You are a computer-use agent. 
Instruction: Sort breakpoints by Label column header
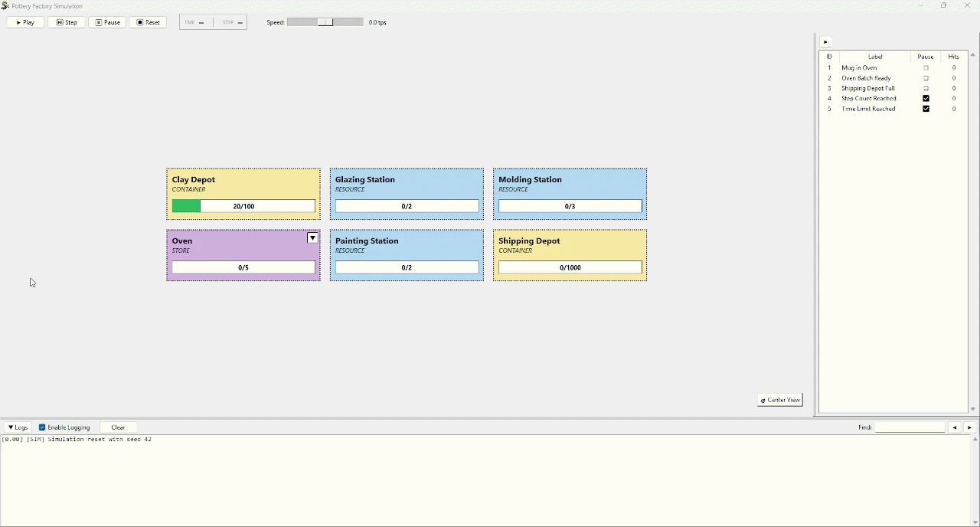[x=876, y=57]
